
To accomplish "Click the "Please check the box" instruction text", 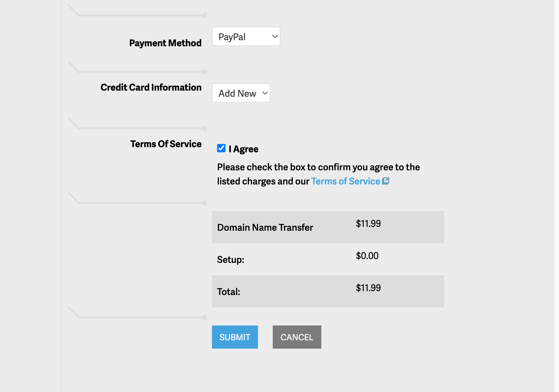I will point(318,167).
